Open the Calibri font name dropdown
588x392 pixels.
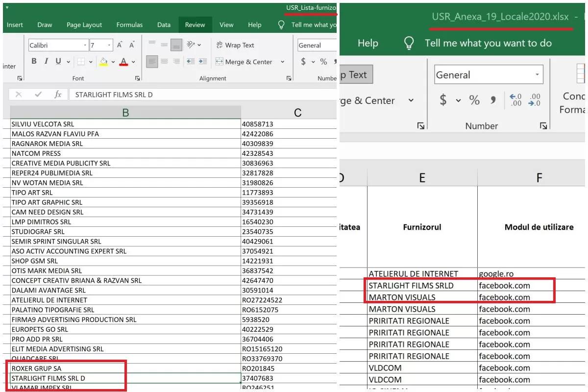[85, 45]
